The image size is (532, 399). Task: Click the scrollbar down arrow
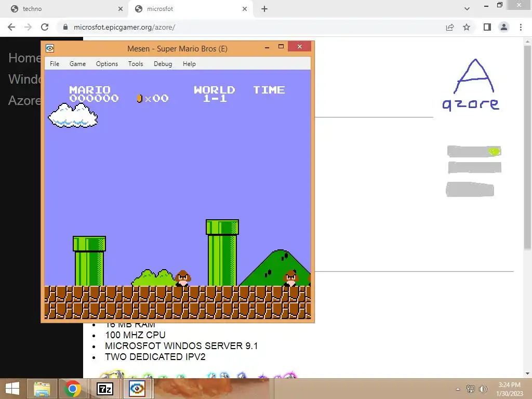(x=527, y=374)
